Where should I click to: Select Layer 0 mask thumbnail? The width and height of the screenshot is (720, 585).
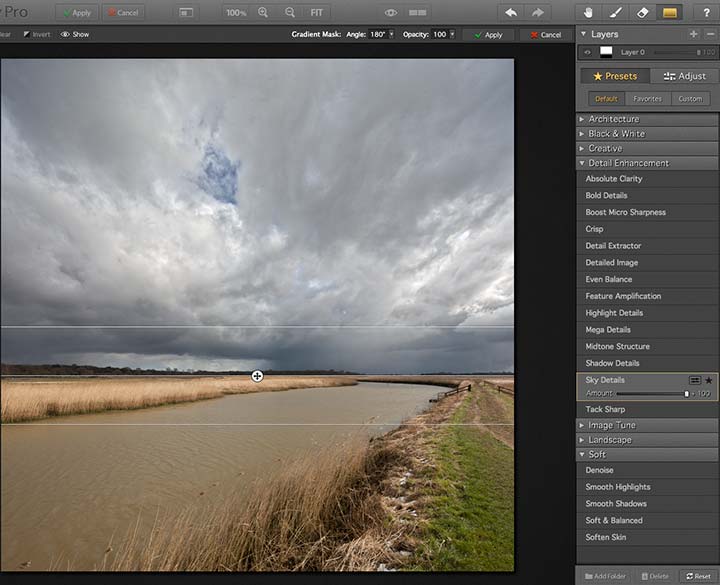606,52
